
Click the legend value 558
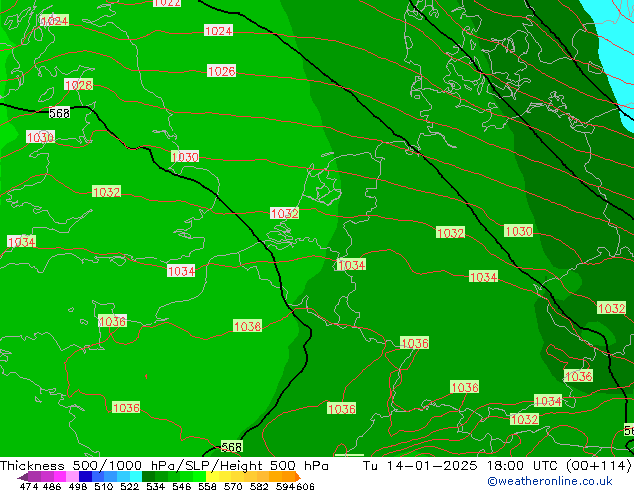pyautogui.click(x=207, y=486)
